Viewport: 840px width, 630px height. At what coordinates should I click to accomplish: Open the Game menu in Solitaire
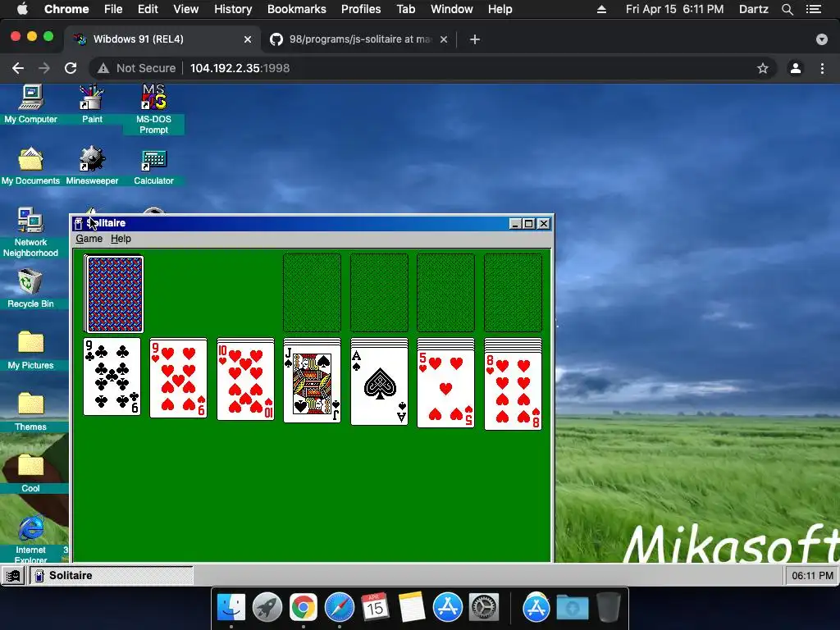89,239
